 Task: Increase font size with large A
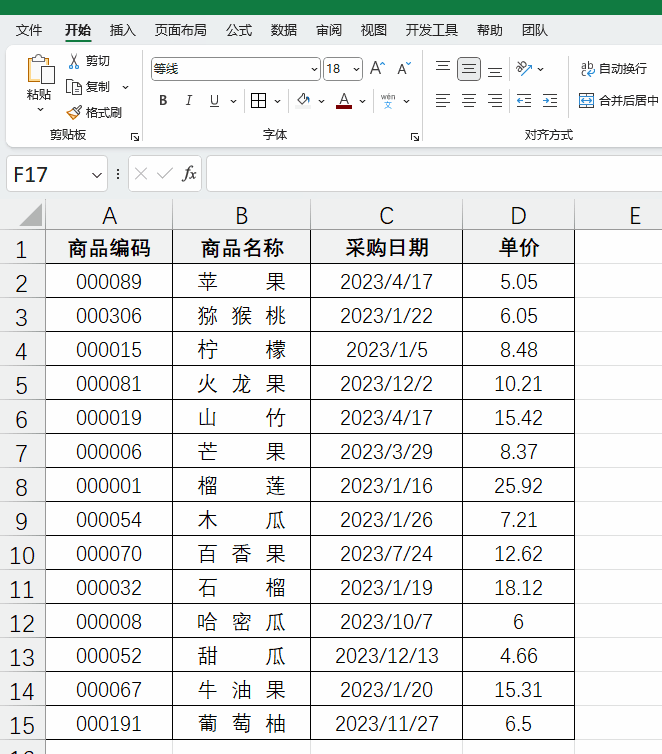tap(377, 68)
